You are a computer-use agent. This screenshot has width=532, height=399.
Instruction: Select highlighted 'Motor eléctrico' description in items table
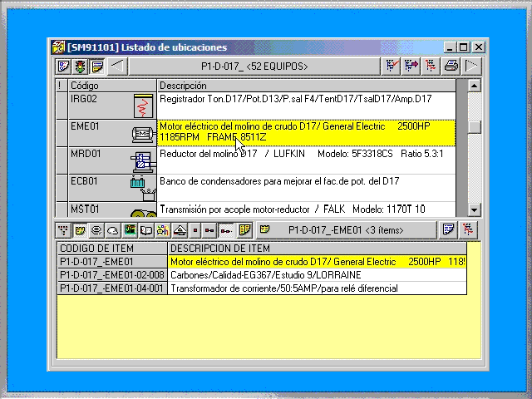[317, 262]
